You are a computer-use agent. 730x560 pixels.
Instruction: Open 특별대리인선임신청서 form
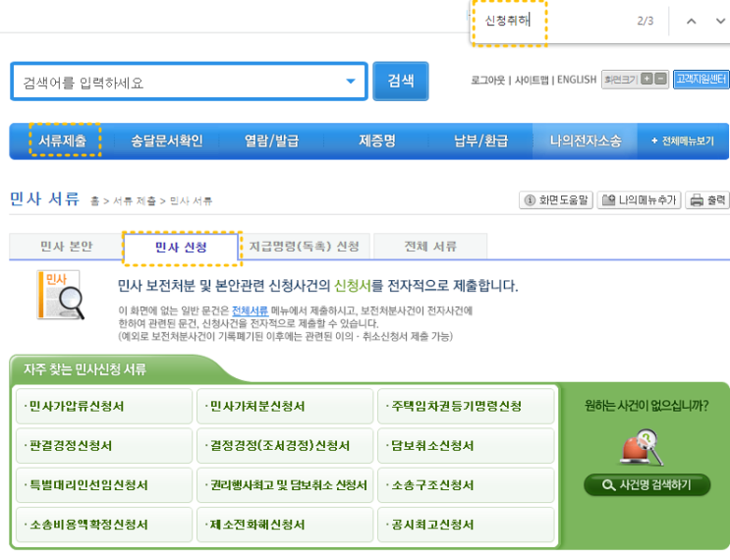[104, 485]
